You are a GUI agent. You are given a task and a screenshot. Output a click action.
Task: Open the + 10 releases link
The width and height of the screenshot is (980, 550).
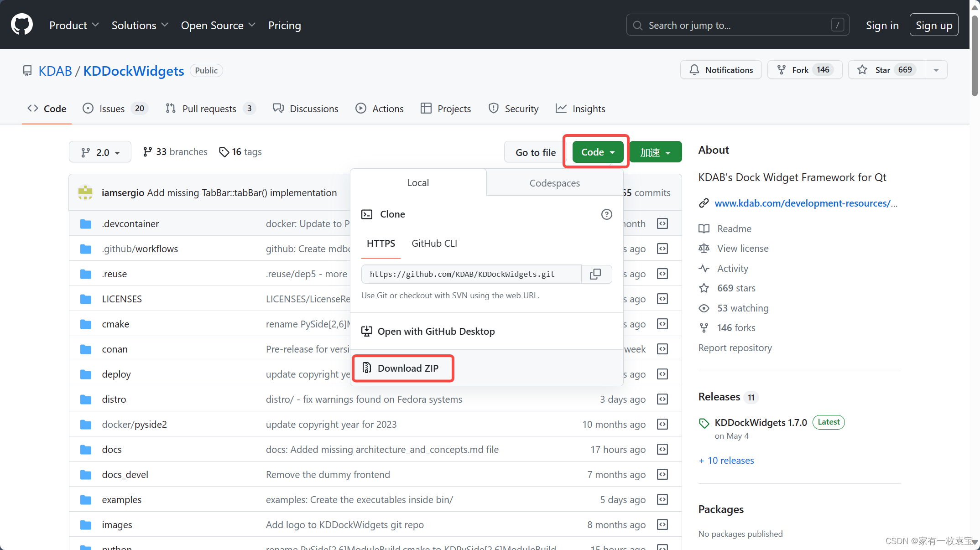pos(726,460)
